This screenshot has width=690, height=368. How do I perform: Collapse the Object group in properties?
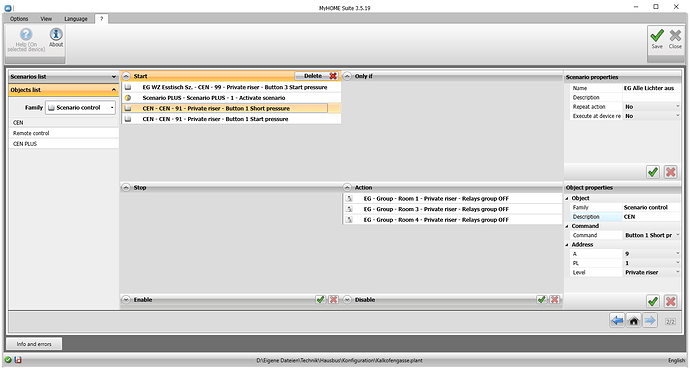(567, 199)
